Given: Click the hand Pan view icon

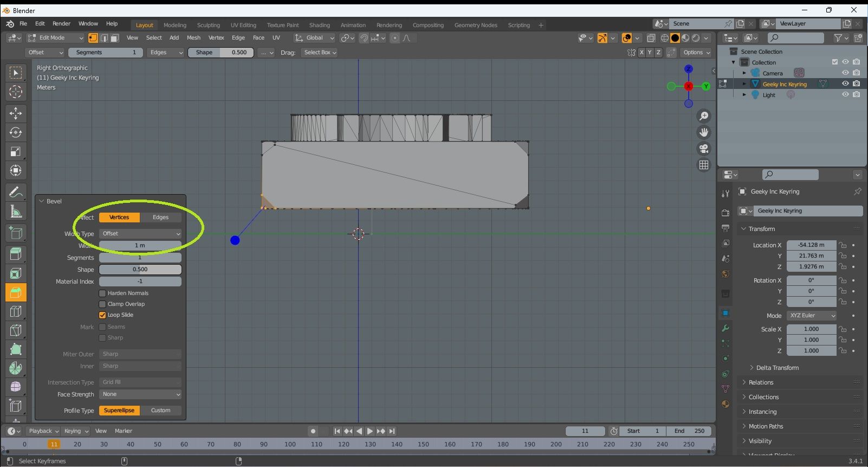Looking at the screenshot, I should click(x=704, y=132).
